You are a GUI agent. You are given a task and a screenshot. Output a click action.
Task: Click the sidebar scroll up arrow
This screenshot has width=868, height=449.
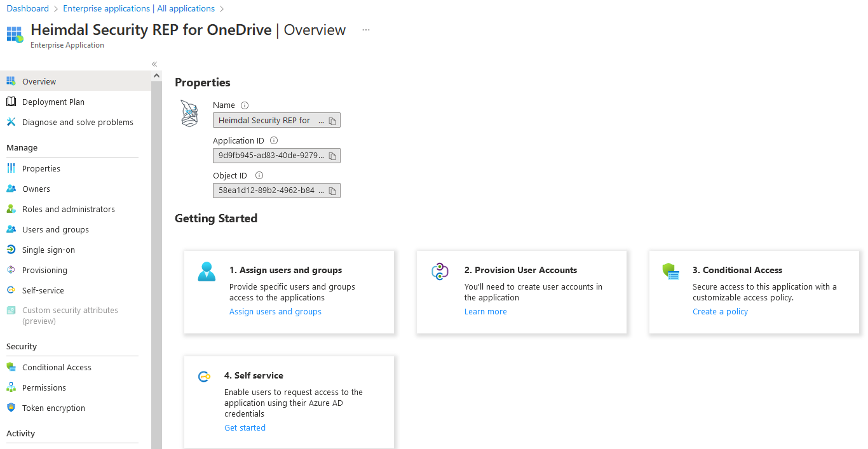156,76
